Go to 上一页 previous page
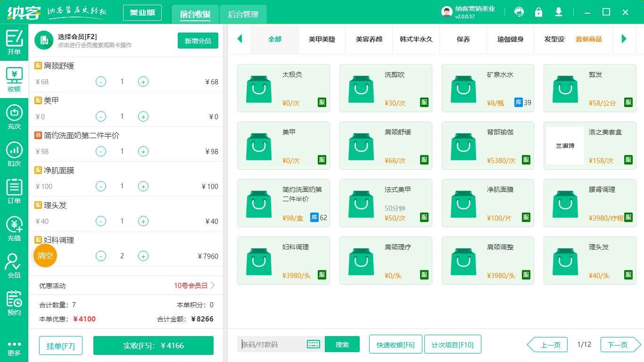Screen dimensions: 644x362 (547, 345)
